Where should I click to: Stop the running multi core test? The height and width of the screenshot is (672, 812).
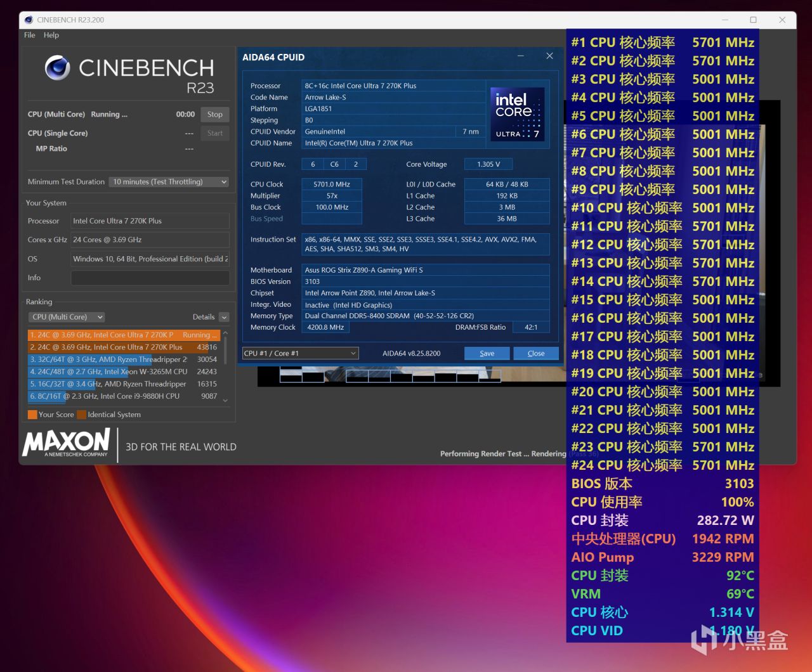[x=214, y=115]
